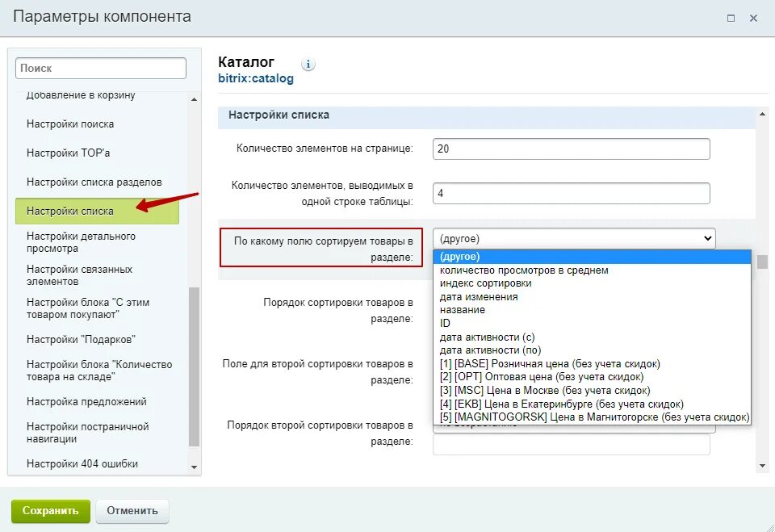
Task: Choose индекс сортировки option
Action: click(x=592, y=283)
